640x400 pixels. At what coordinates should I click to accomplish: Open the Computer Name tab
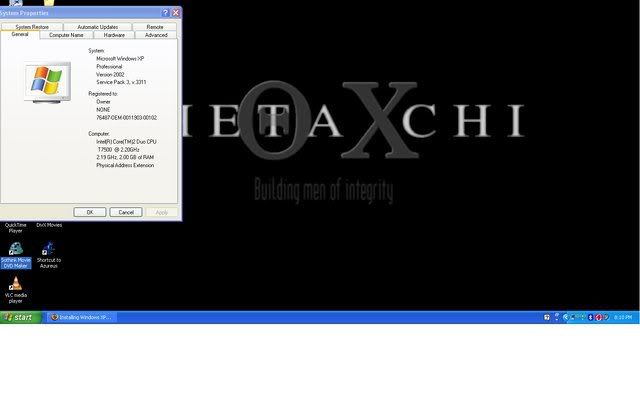66,35
